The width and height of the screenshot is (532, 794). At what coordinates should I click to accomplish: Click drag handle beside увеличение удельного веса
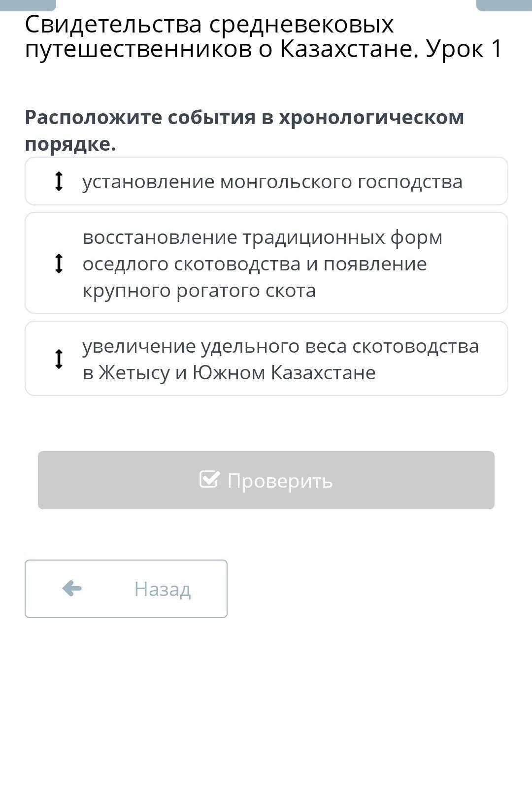pos(59,359)
